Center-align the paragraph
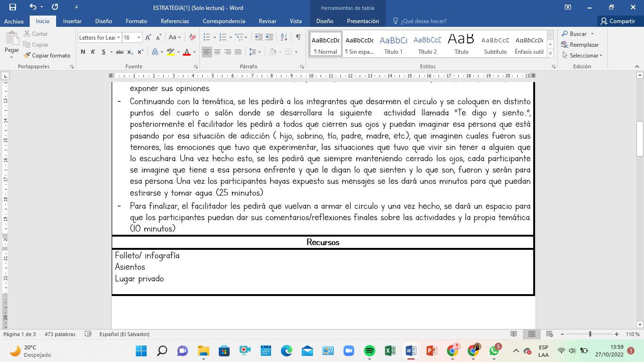644x362 pixels. (217, 52)
